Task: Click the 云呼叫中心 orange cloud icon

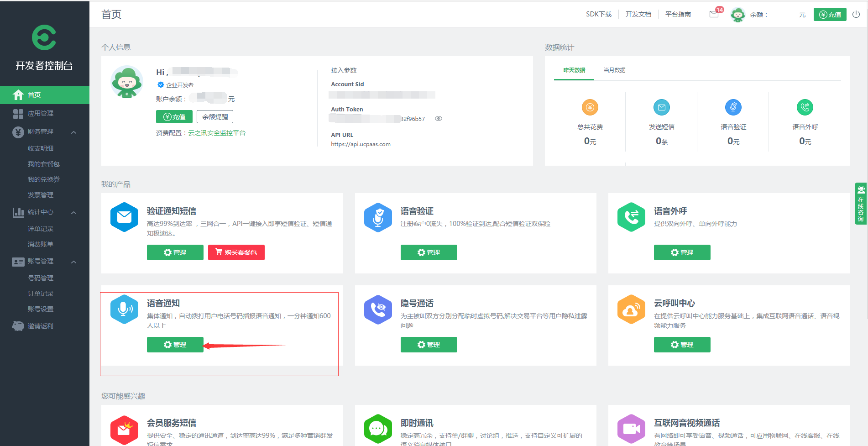Action: pos(631,310)
